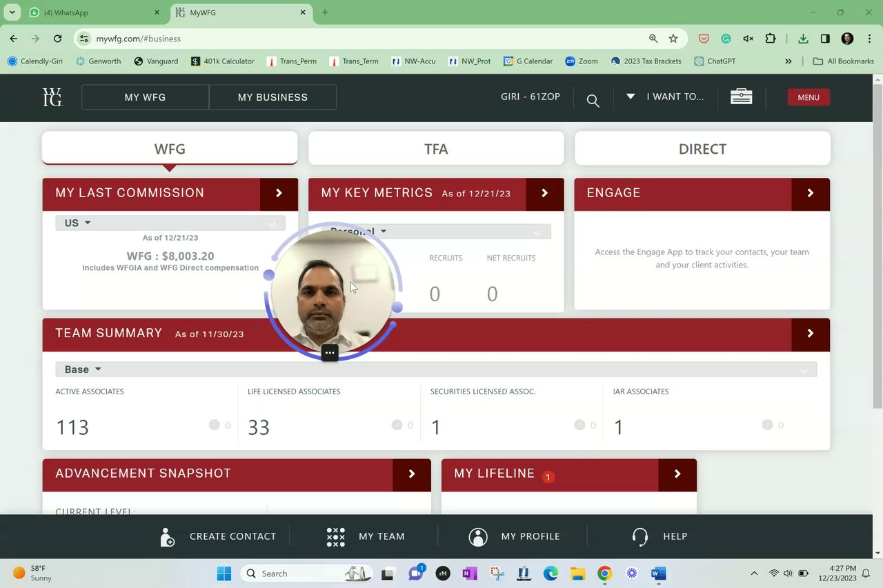Click the address bar URL
The image size is (883, 588).
point(139,39)
